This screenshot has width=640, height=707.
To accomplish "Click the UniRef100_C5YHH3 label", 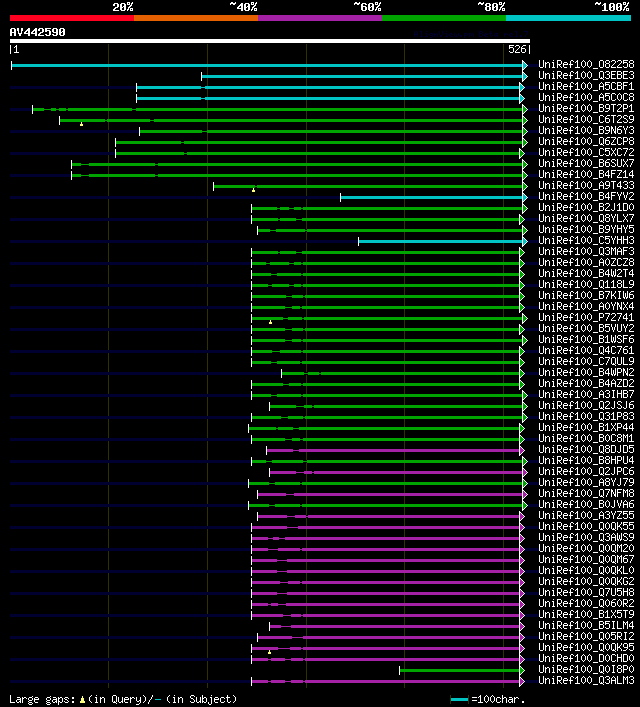I will point(586,240).
